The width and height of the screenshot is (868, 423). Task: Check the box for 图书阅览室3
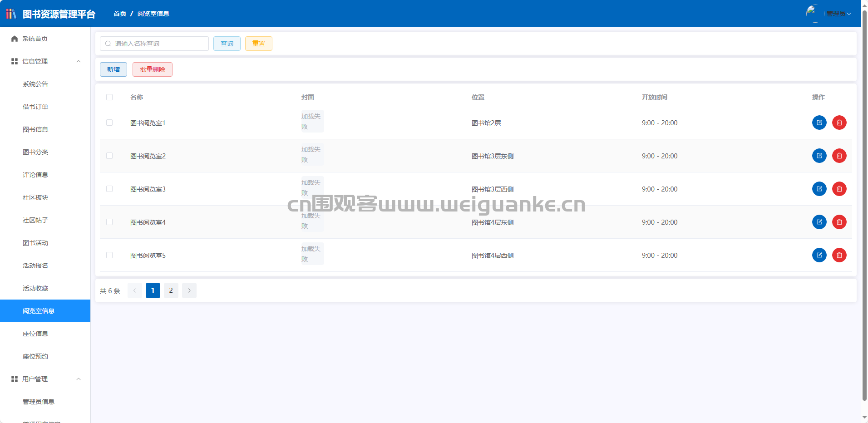109,189
